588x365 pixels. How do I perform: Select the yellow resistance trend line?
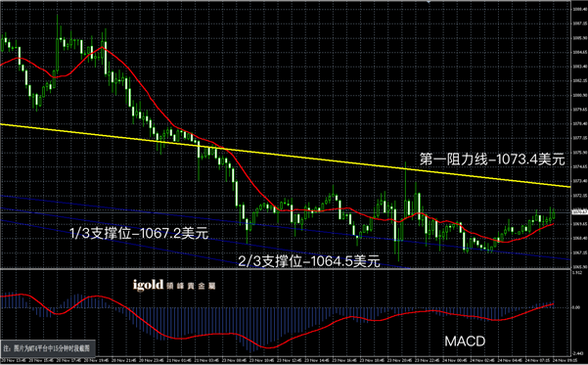click(285, 155)
